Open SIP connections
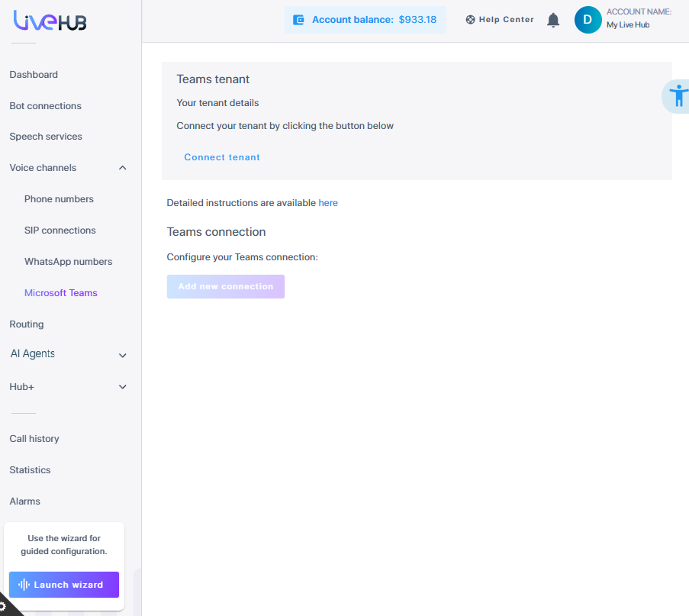689x616 pixels. coord(60,231)
